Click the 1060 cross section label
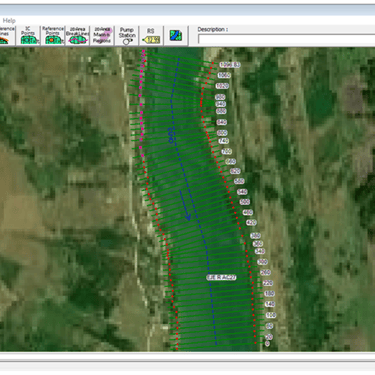 [224, 75]
